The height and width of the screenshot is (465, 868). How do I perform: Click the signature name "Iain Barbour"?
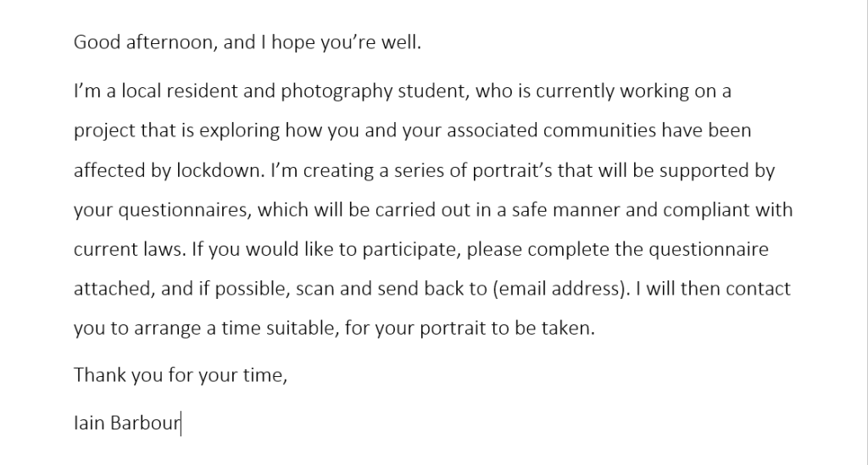[x=127, y=423]
